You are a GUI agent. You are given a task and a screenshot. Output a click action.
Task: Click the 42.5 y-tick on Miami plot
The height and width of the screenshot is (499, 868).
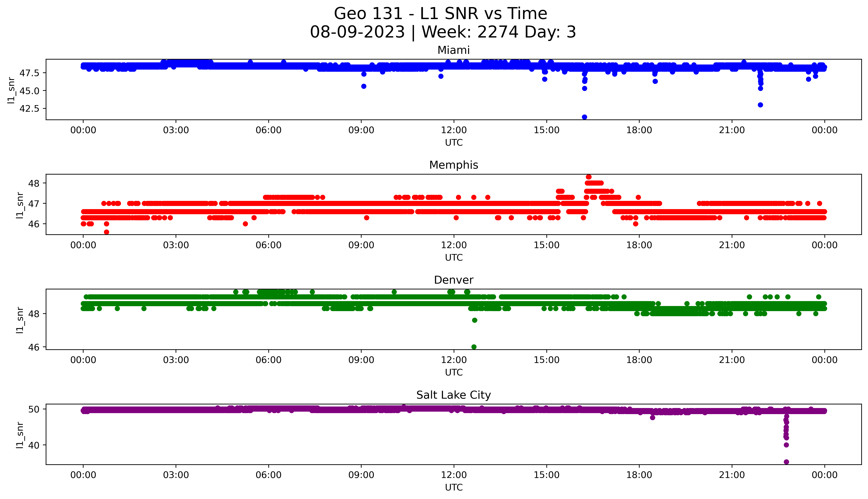(29, 109)
